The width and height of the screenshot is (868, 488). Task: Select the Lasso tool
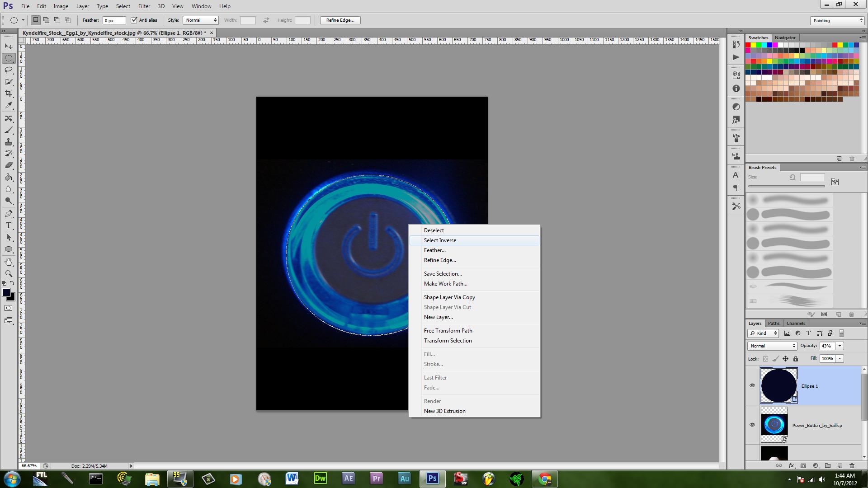[x=9, y=70]
